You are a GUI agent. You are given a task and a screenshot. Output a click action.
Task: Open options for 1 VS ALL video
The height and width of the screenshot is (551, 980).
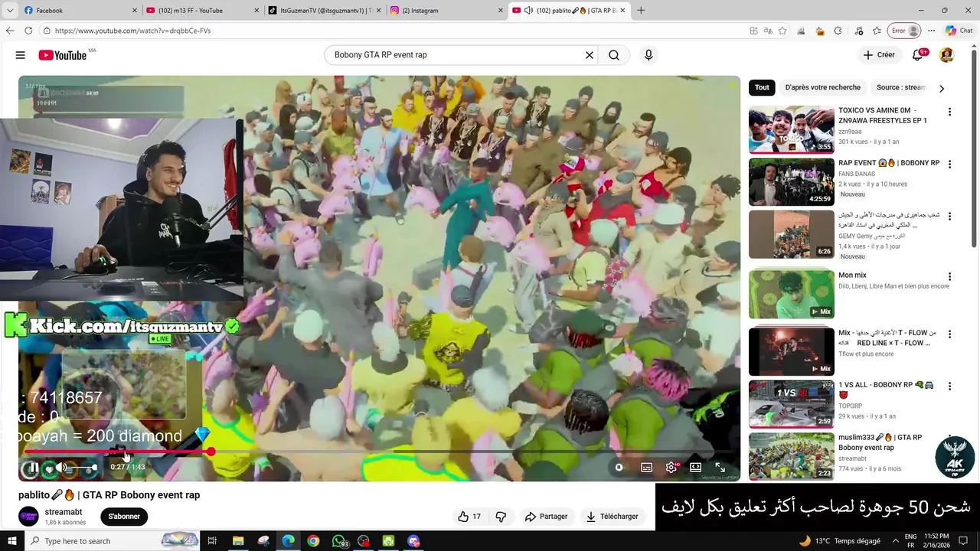(950, 386)
